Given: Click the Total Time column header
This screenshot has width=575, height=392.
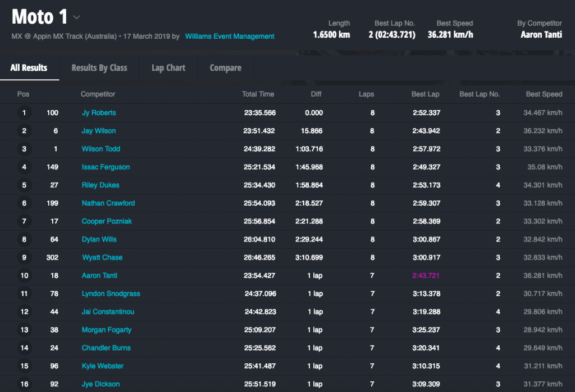Looking at the screenshot, I should (x=258, y=94).
